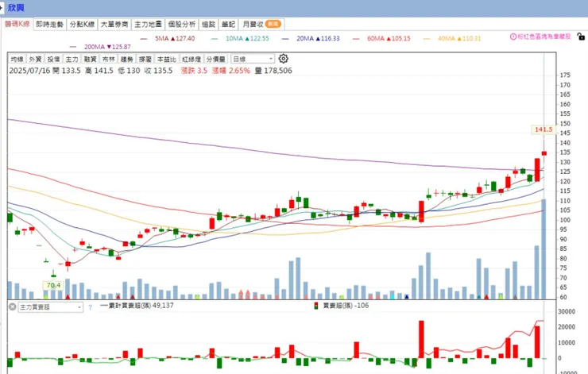Switch to the 籌碼K線 tab
Image resolution: width=588 pixels, height=374 pixels.
point(17,24)
